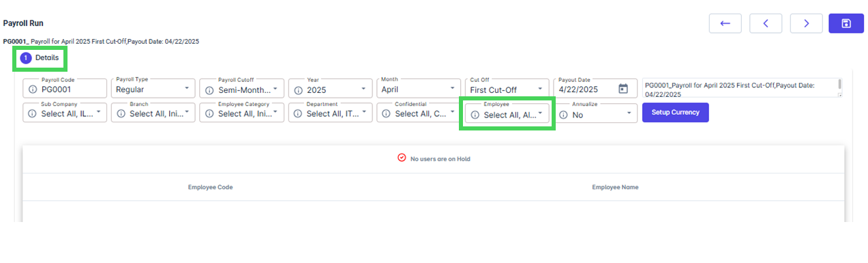The image size is (868, 263).
Task: Save the payroll run with disk icon
Action: (846, 23)
